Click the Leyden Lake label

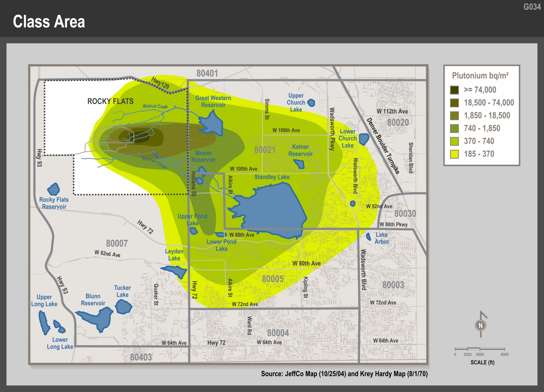(174, 255)
